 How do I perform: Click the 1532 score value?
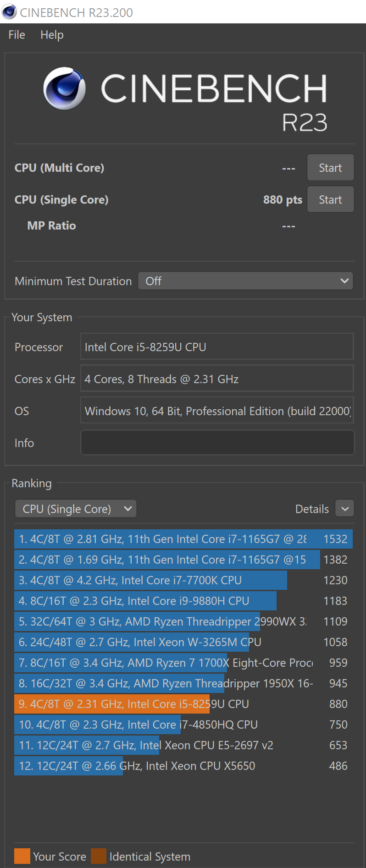pos(335,539)
